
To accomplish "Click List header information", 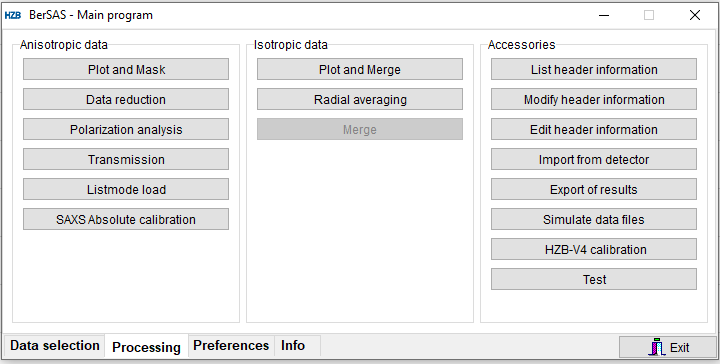I will pos(594,69).
